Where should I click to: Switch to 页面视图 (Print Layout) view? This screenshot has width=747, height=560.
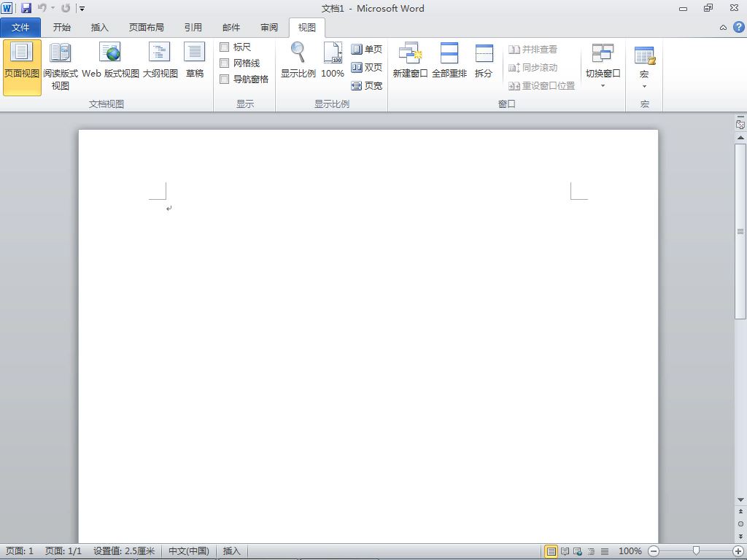(x=22, y=67)
